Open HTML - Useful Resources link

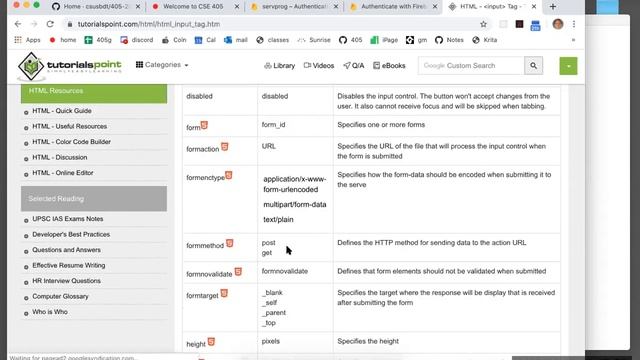point(69,127)
